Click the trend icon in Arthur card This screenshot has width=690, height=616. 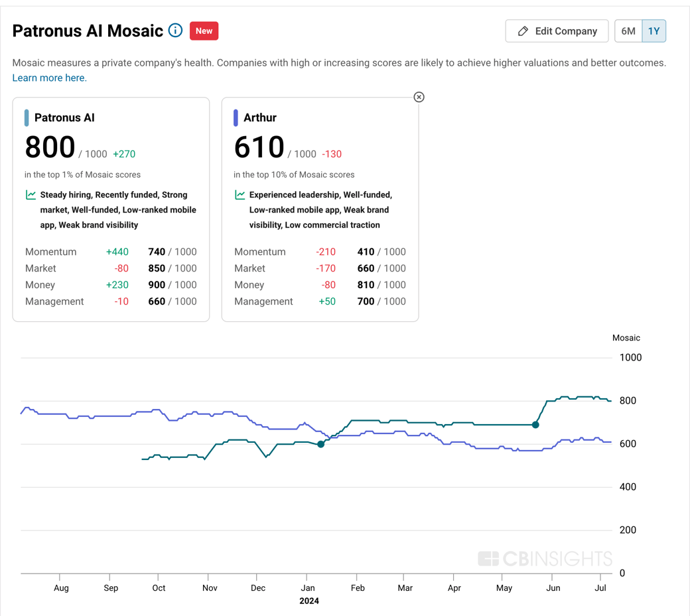pyautogui.click(x=240, y=194)
